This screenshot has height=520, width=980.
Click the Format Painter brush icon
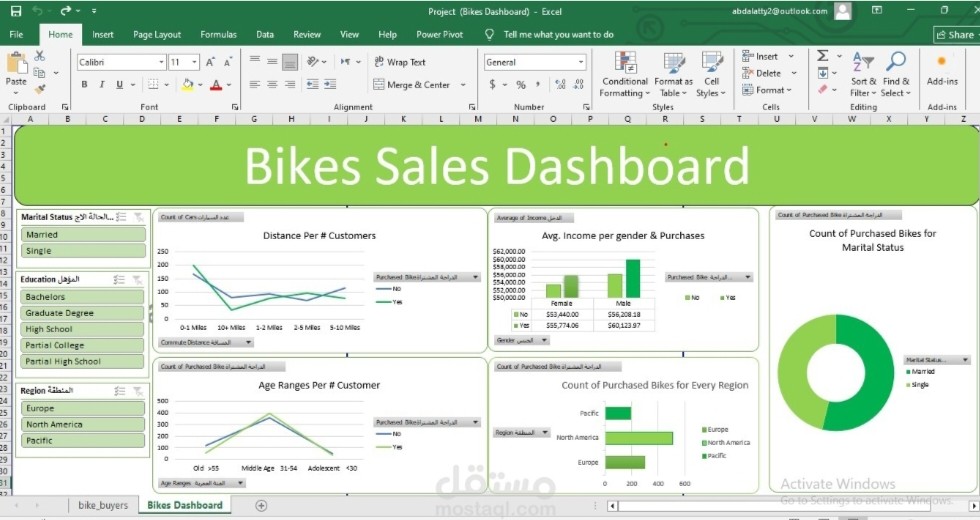point(41,89)
